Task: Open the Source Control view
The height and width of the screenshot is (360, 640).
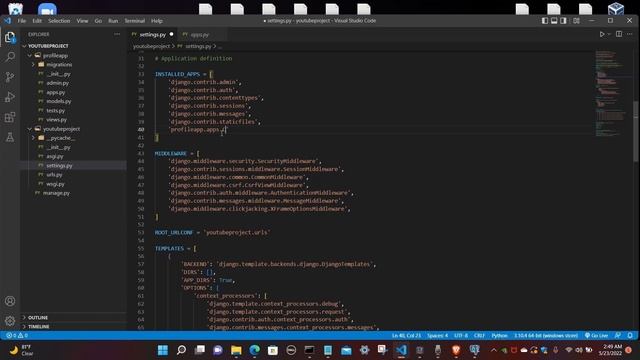Action: [10, 77]
